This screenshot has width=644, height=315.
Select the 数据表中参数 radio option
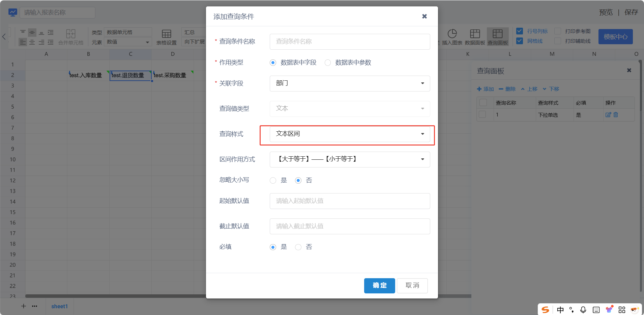click(328, 63)
